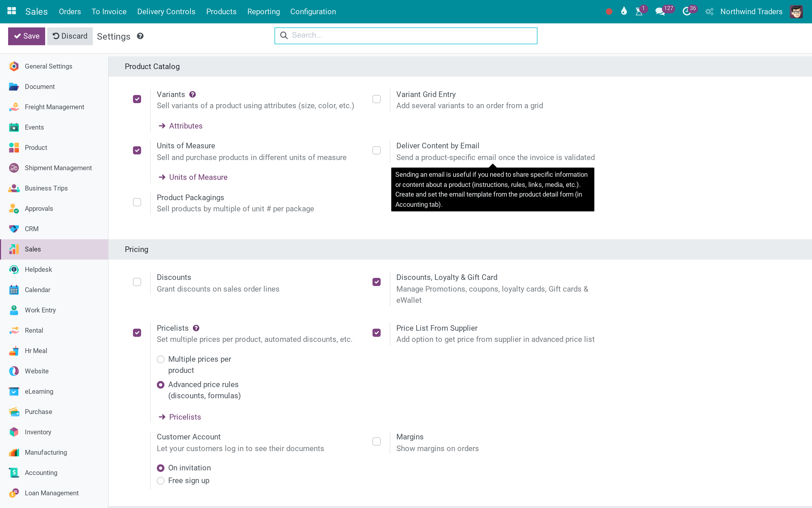Open Work Entry settings section
Viewport: 812px width, 508px height.
[54, 310]
